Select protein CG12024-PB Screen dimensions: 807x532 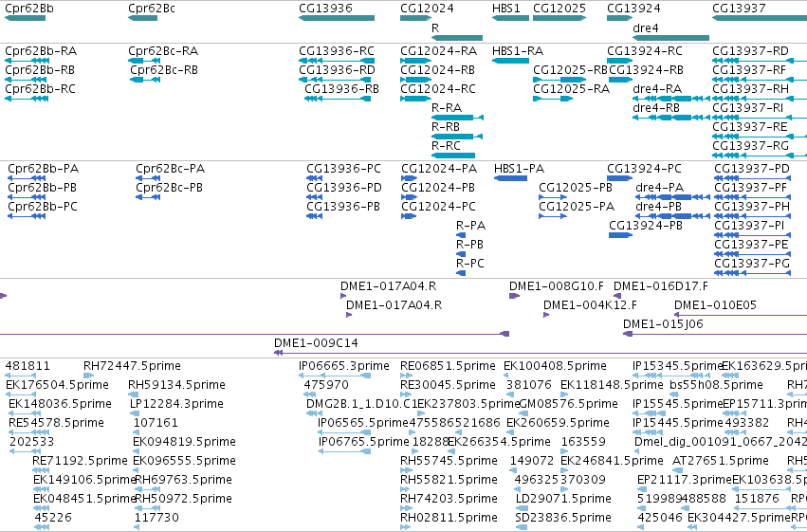point(438,188)
